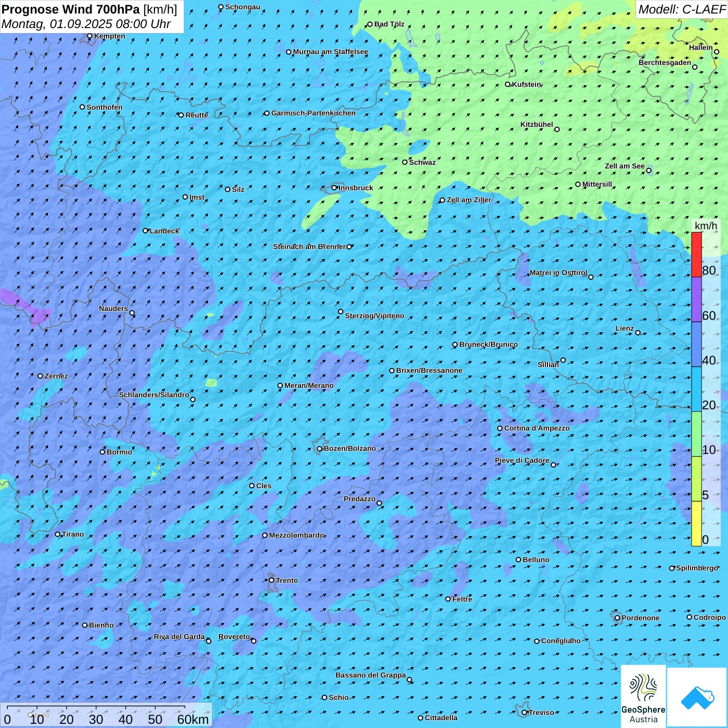Click the "Spilimbergo" label
Screen dimensions: 728x728
(697, 568)
